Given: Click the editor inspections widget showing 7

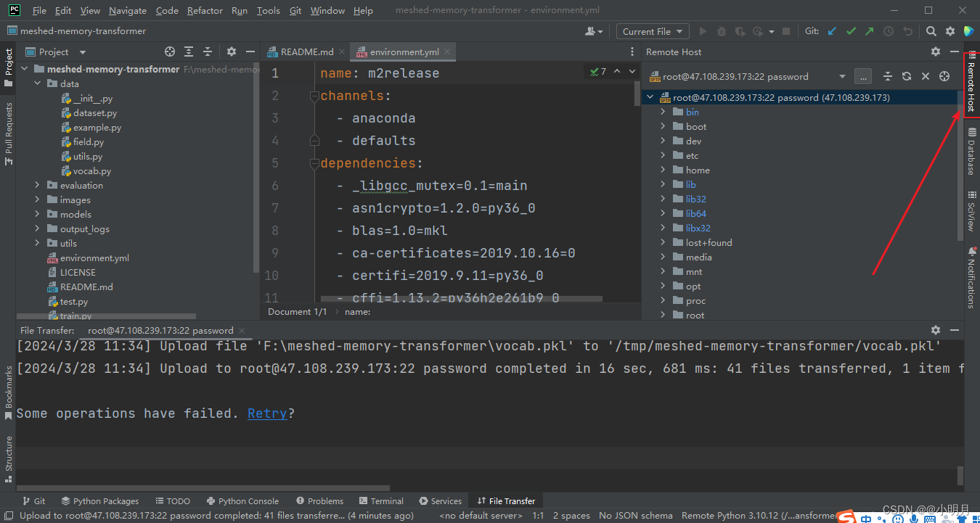Looking at the screenshot, I should tap(599, 72).
